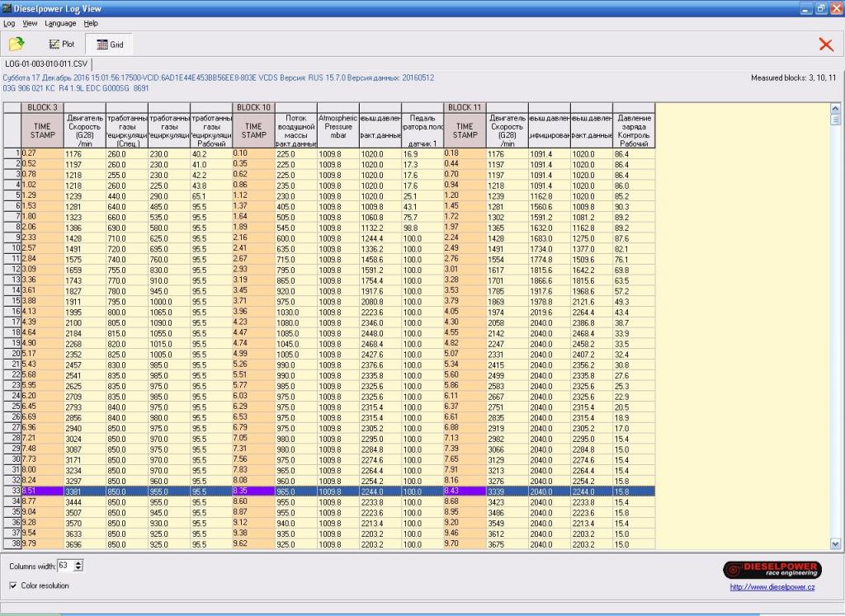Click the Dieselpower race engineering logo
The image size is (845, 616).
[772, 570]
